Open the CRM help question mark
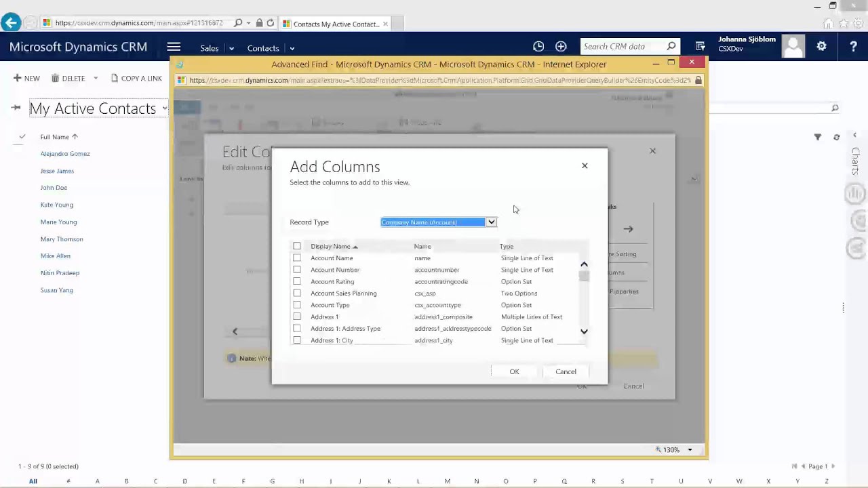868x488 pixels. point(853,47)
